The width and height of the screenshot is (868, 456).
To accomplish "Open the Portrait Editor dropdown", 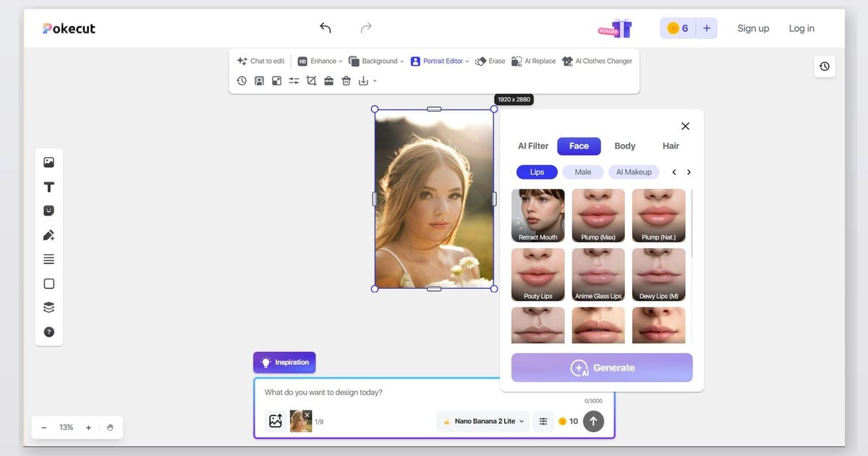I will 440,62.
